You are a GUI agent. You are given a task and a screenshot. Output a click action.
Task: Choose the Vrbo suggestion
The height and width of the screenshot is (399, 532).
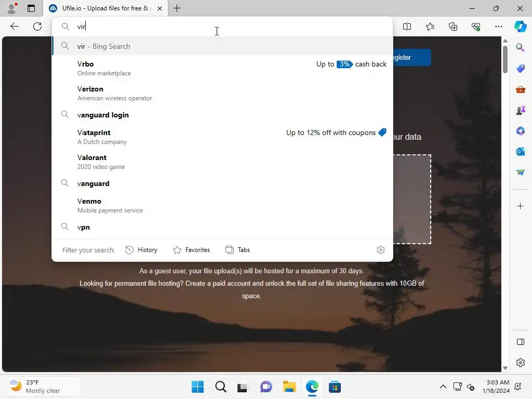click(x=222, y=68)
